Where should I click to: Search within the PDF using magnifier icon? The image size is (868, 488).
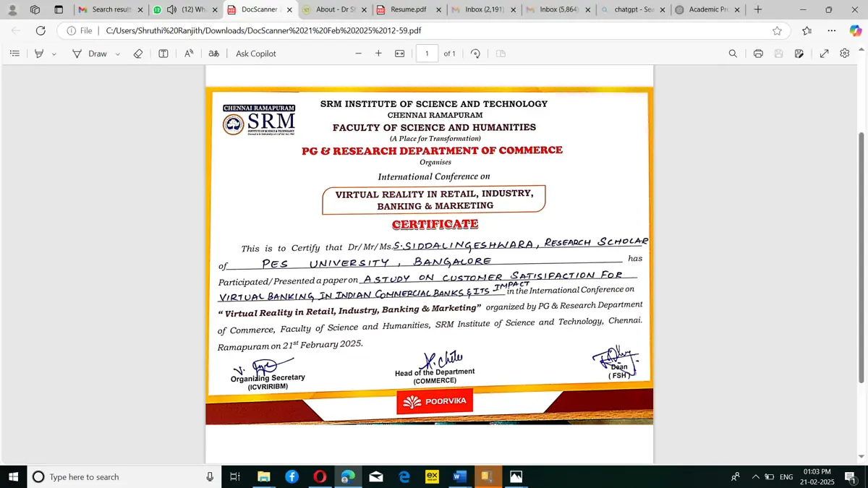pos(733,53)
